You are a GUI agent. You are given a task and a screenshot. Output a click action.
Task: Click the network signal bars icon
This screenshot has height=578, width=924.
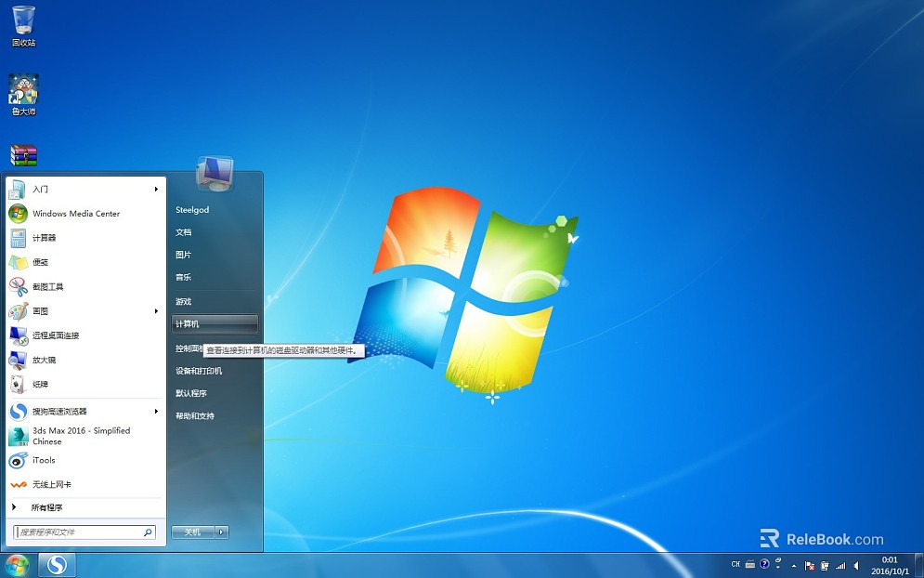840,566
